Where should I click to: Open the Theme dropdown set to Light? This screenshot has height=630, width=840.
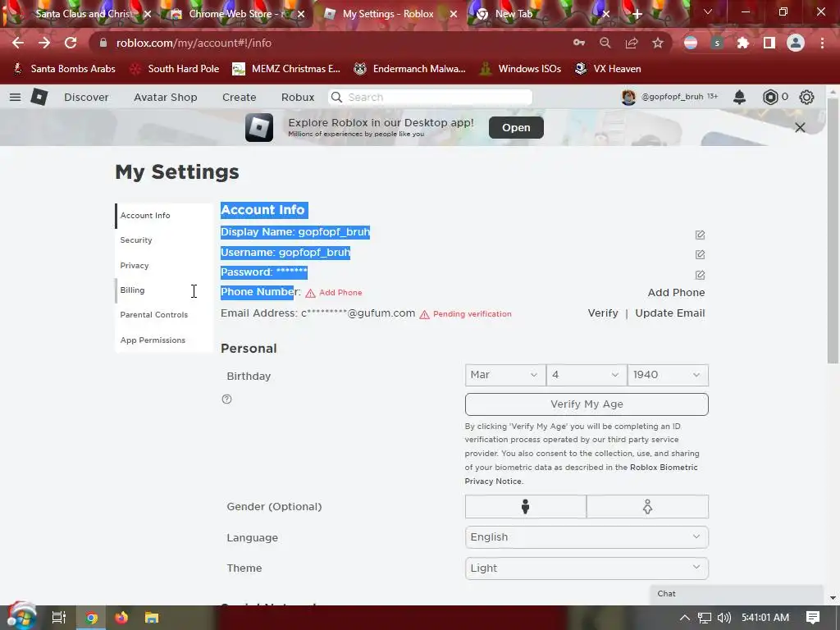coord(587,568)
